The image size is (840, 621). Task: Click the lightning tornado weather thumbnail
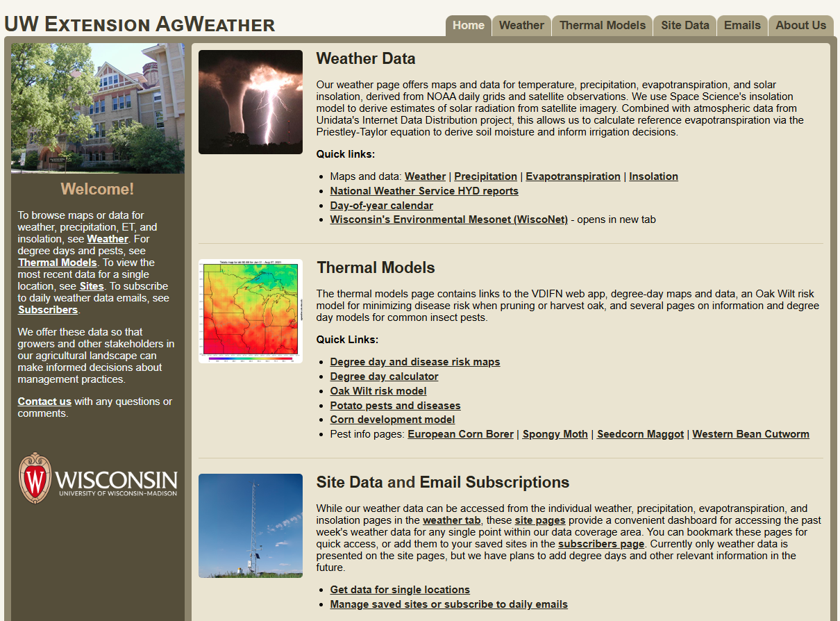251,102
